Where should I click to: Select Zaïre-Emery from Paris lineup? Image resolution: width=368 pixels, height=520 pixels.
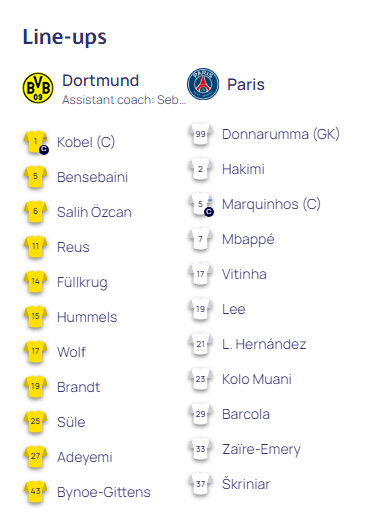261,449
